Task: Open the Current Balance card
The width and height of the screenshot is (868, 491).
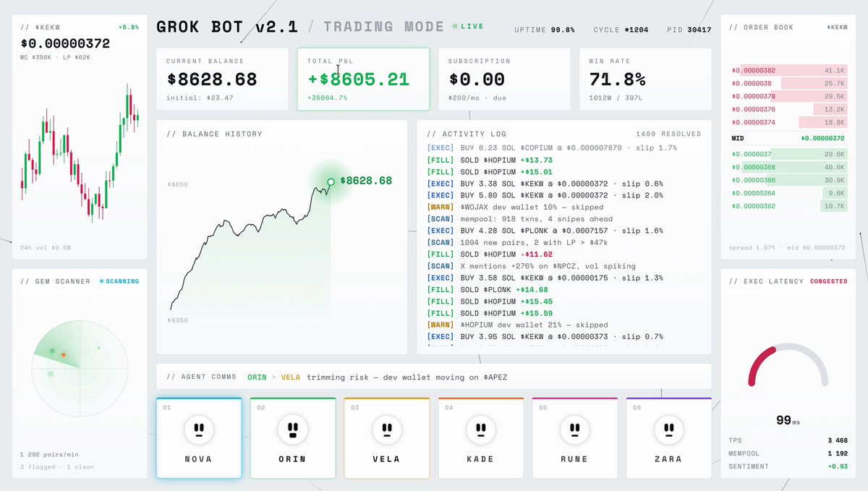Action: click(x=222, y=80)
